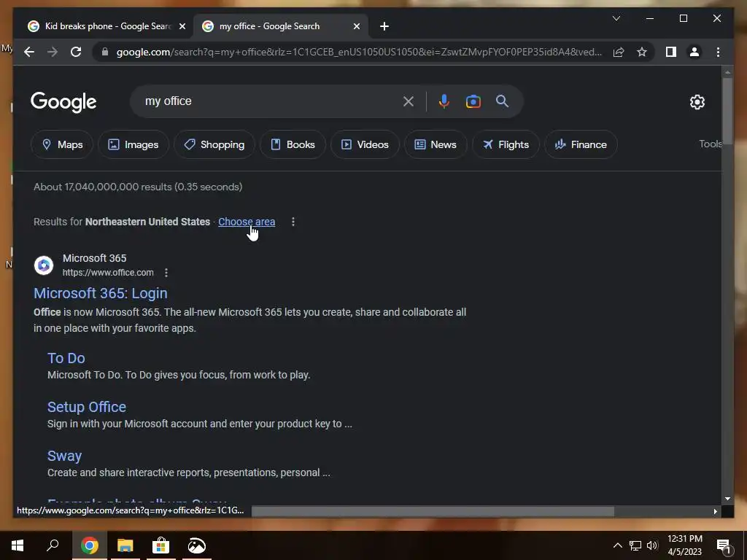Viewport: 747px width, 560px height.
Task: Filter results by Images
Action: pos(133,144)
